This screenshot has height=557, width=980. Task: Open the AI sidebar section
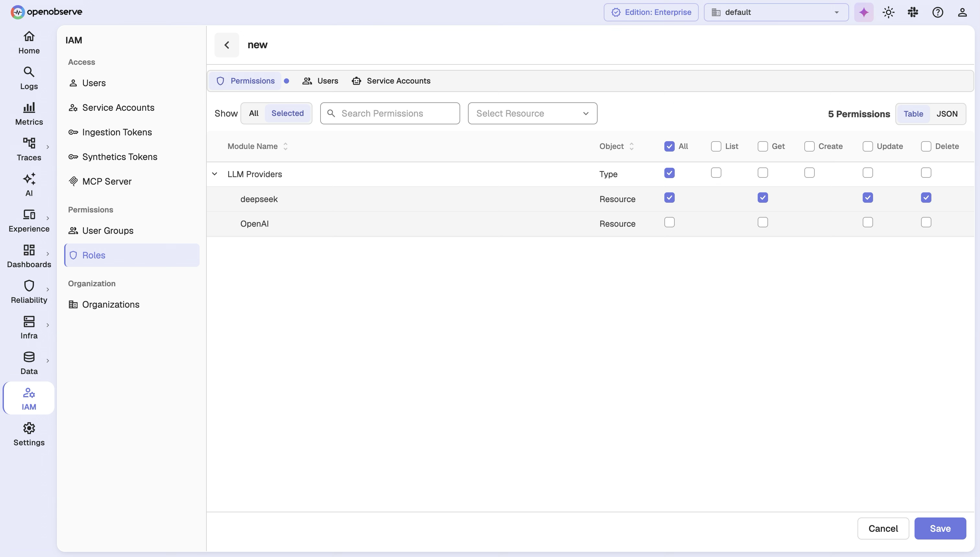(x=29, y=185)
